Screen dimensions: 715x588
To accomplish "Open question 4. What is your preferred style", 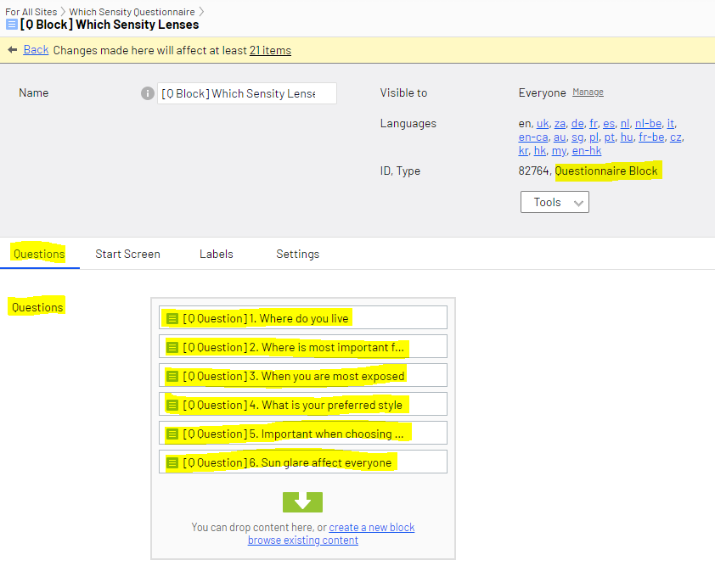I will click(303, 404).
